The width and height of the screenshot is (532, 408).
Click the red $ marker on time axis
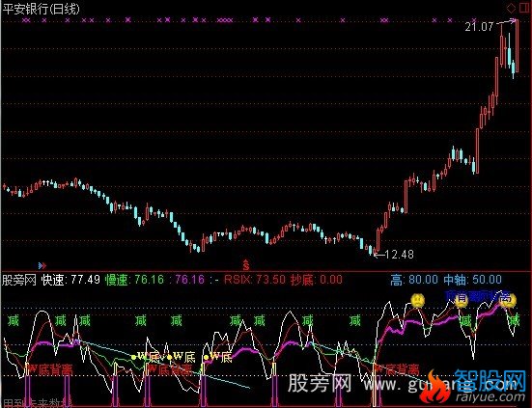[x=246, y=264]
